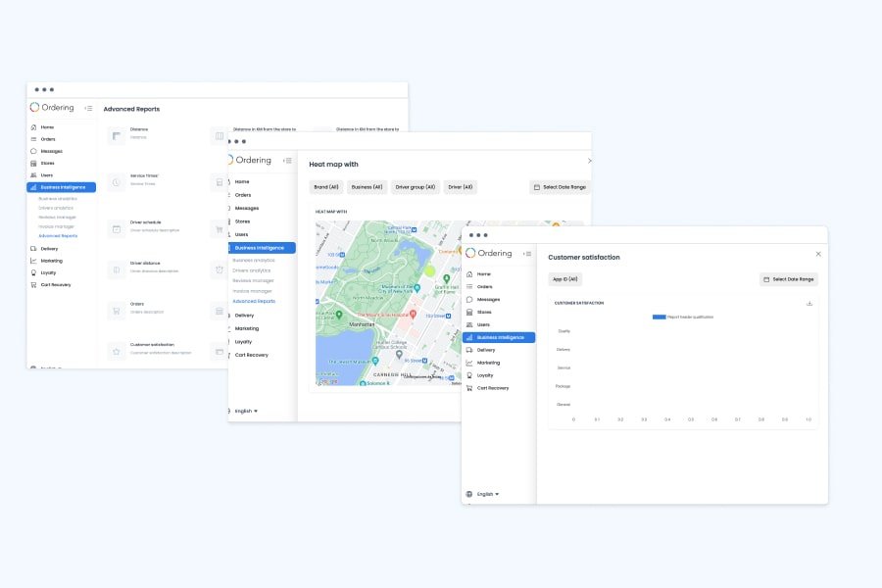The image size is (882, 588).
Task: Open Drivers analytics in Heat map window sidebar
Action: point(252,270)
